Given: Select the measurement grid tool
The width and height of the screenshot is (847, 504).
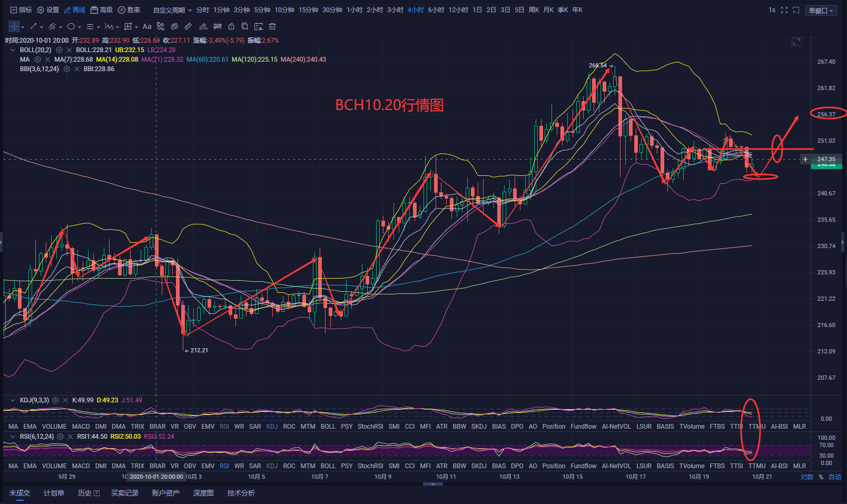Looking at the screenshot, I should click(128, 26).
